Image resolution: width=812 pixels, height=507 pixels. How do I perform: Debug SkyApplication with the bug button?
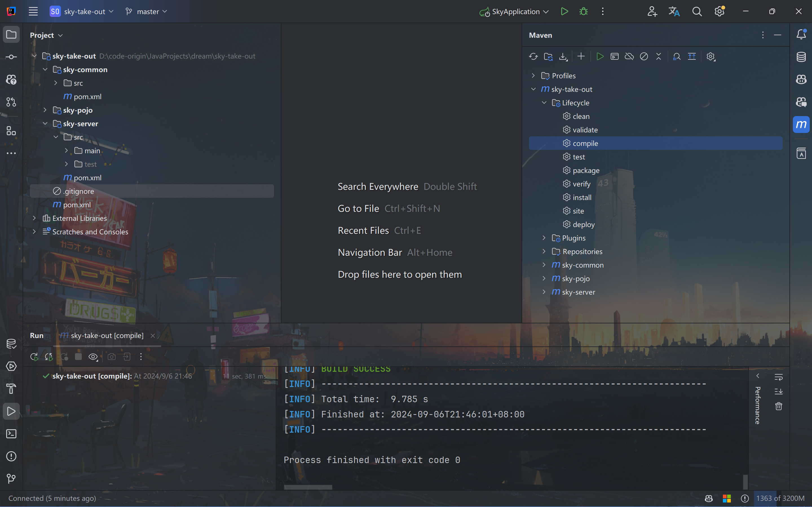(x=584, y=12)
